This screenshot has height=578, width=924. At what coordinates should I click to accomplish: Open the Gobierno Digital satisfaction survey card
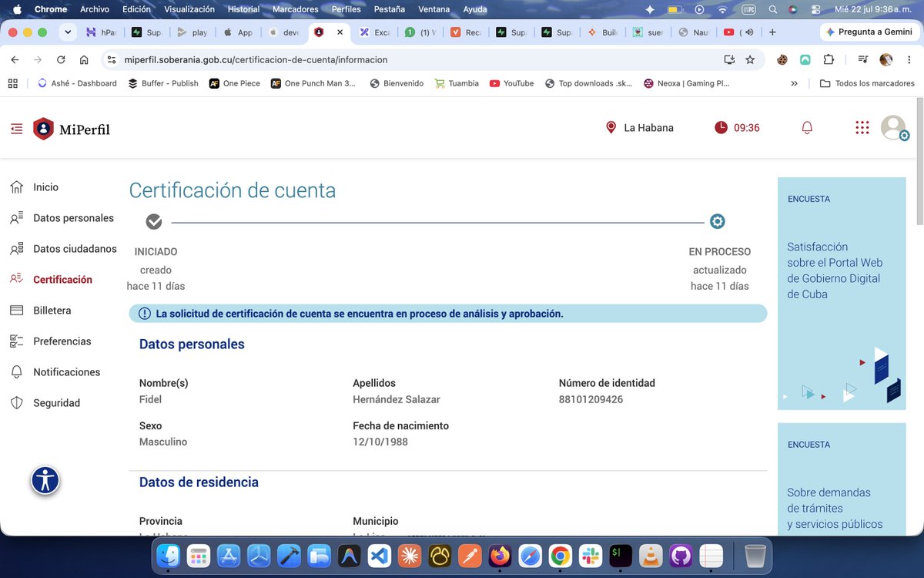coord(842,294)
